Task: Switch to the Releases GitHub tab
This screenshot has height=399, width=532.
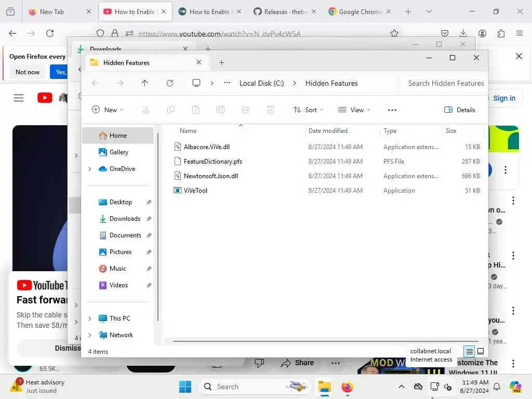Action: point(285,11)
